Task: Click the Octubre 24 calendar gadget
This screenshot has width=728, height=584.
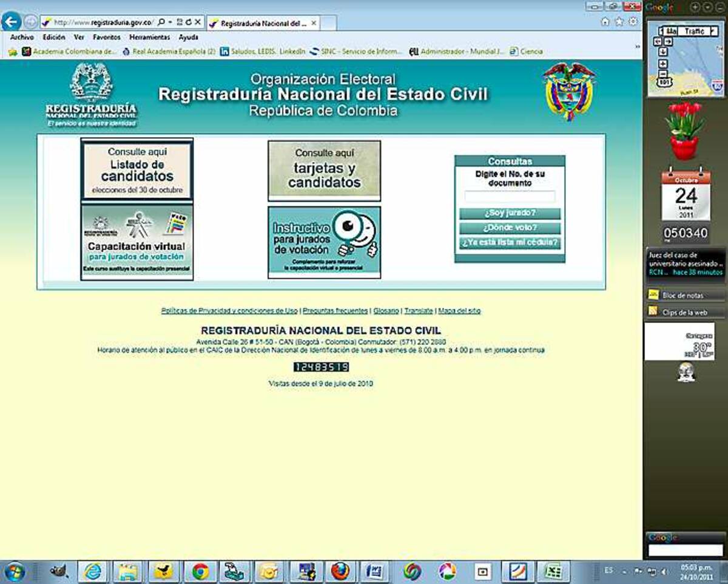Action: (x=686, y=194)
